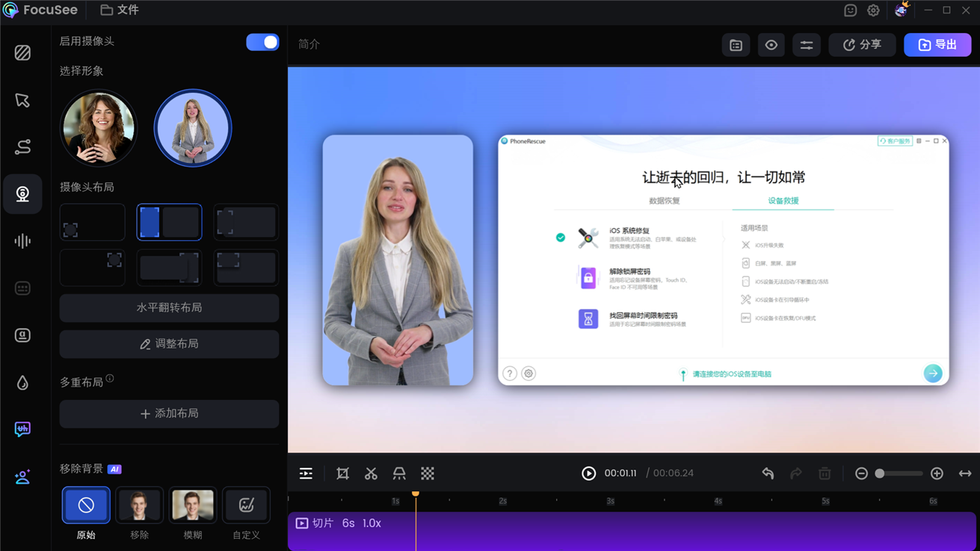Open the AI voice chat sidebar icon
This screenshot has width=980, height=551.
pyautogui.click(x=22, y=429)
